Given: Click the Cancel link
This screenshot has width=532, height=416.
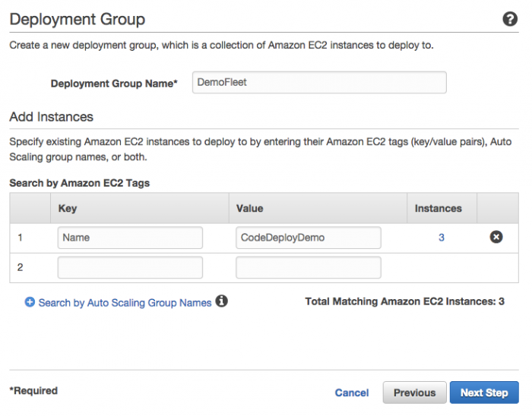Looking at the screenshot, I should (351, 392).
